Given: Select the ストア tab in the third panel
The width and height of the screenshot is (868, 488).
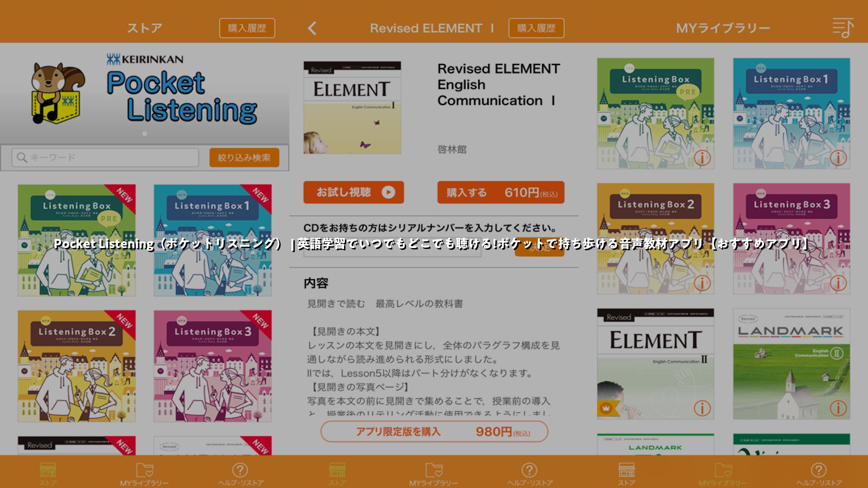Looking at the screenshot, I should (x=627, y=474).
